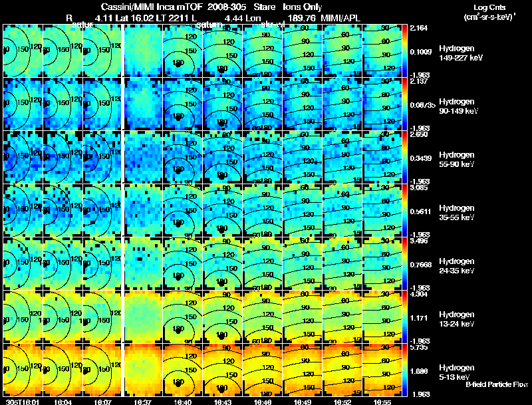Open the 16:43 image in the 24-35 keV row
532x405 pixels.
pos(223,263)
